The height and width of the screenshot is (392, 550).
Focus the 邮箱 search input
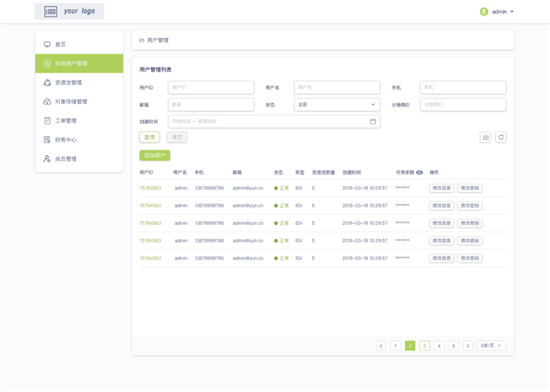211,104
